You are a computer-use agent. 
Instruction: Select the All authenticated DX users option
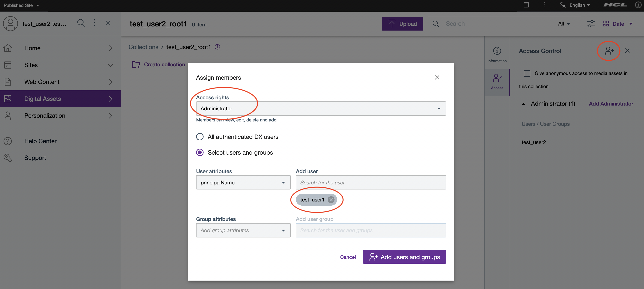coord(200,137)
